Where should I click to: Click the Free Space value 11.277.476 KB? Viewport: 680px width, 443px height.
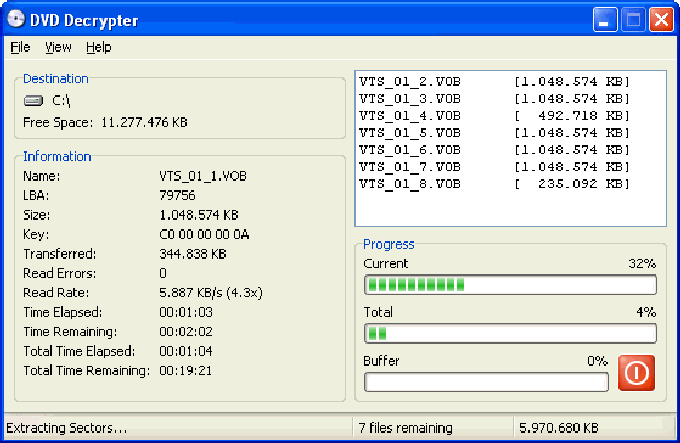click(144, 123)
